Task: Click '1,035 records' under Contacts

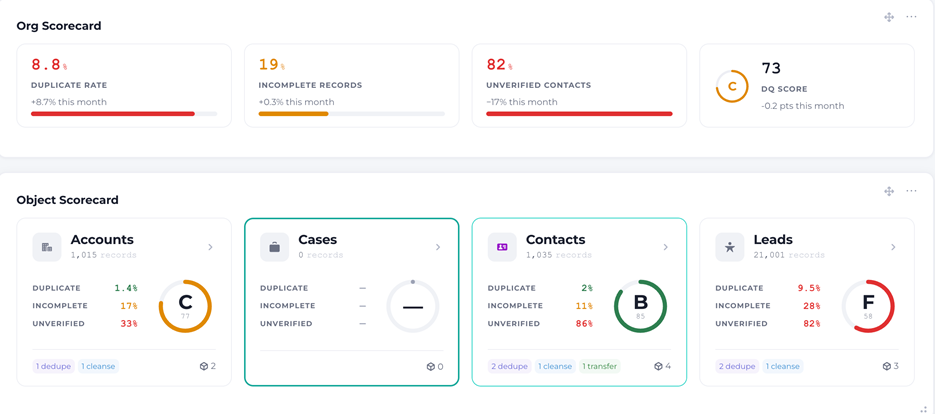Action: [559, 255]
